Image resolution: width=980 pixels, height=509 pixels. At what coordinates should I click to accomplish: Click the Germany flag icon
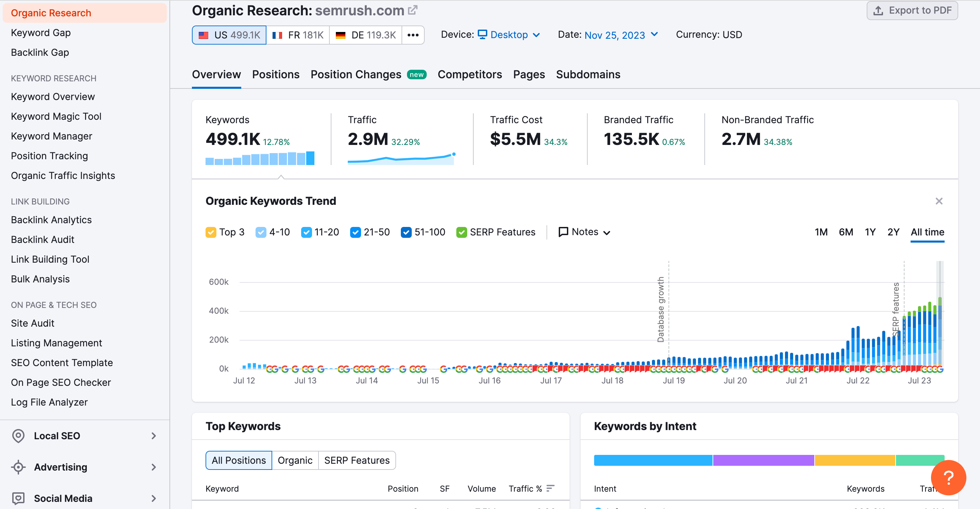tap(341, 35)
